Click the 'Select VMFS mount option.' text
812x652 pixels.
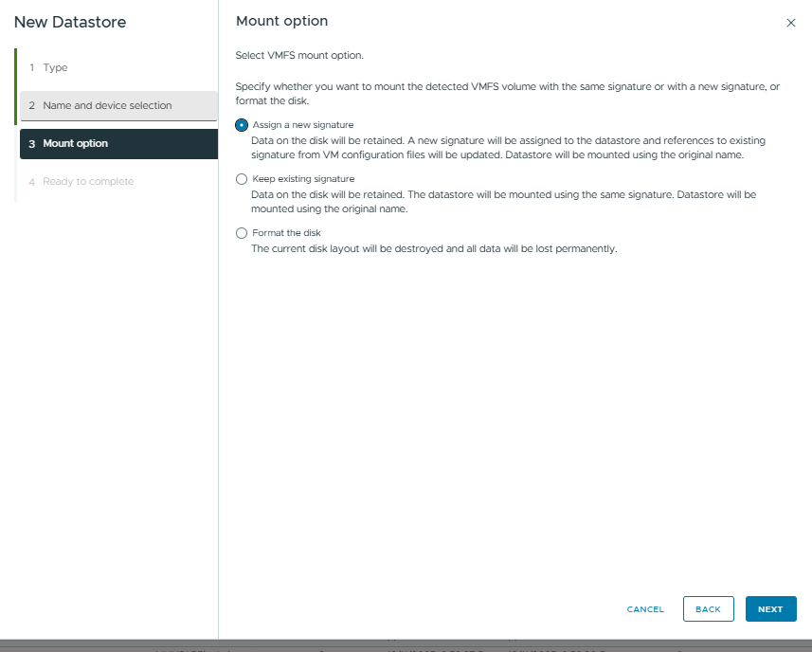pyautogui.click(x=299, y=56)
